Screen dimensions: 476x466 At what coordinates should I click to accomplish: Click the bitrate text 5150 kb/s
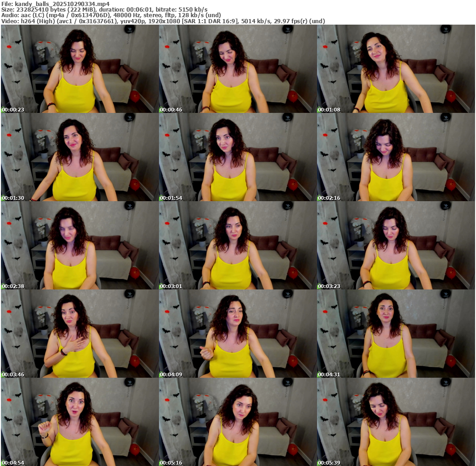(193, 10)
